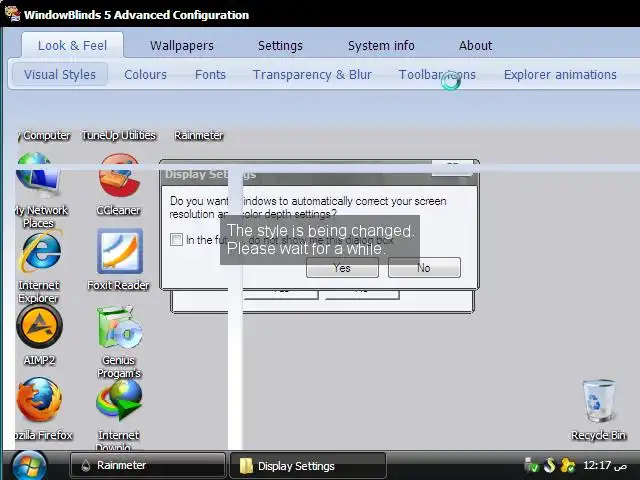Image resolution: width=640 pixels, height=480 pixels.
Task: Switch to the Look & Feel tab
Action: pos(72,45)
